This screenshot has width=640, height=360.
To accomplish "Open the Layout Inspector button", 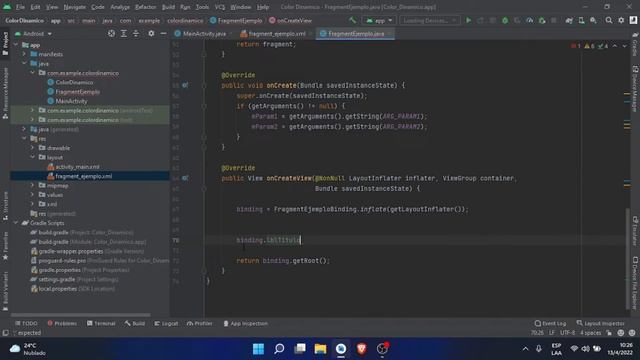I will (600, 323).
